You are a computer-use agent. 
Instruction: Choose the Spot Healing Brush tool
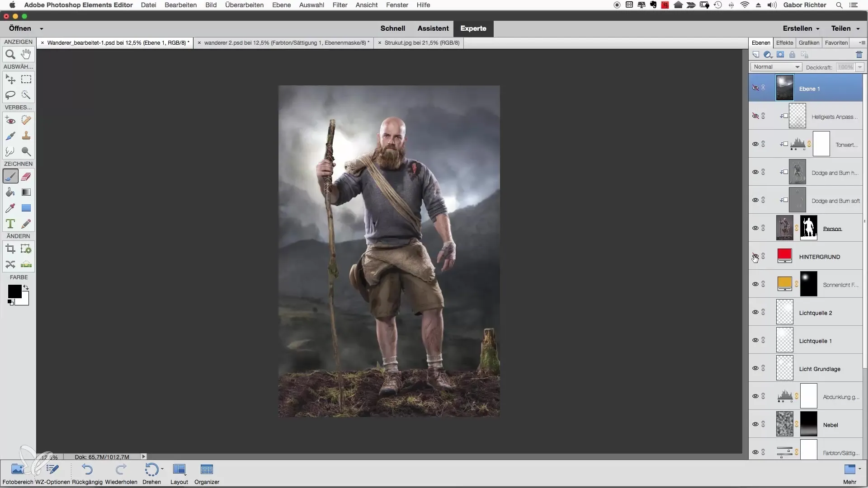tap(26, 120)
